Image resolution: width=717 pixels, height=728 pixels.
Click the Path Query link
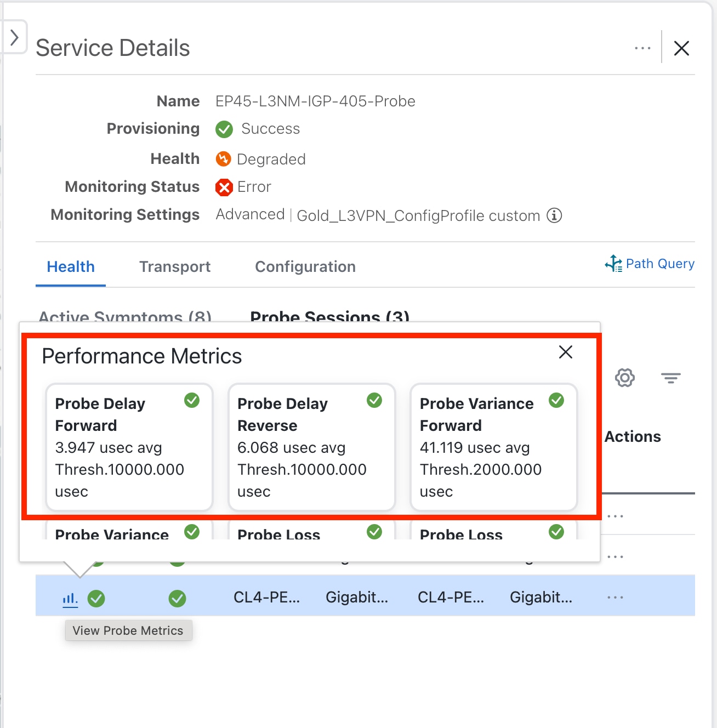pos(659,264)
